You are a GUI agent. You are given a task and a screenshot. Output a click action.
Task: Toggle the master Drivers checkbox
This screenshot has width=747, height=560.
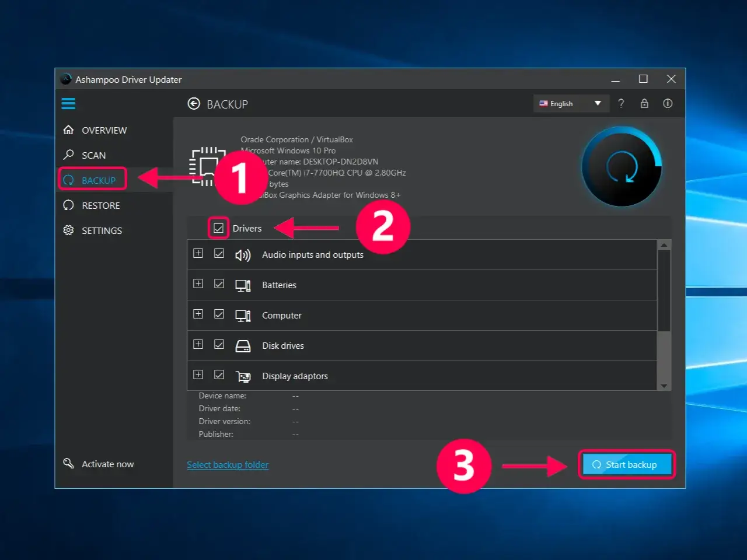click(218, 228)
